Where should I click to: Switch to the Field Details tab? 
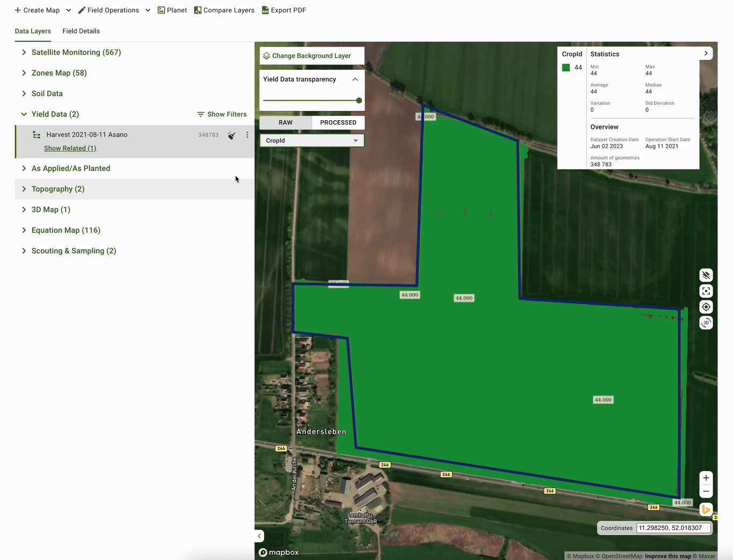coord(81,31)
